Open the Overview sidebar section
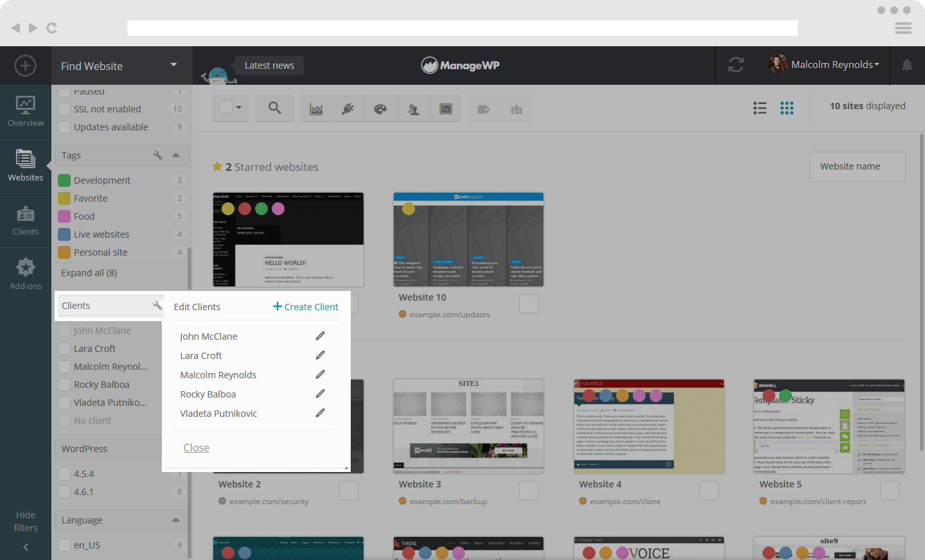925x560 pixels. [26, 112]
